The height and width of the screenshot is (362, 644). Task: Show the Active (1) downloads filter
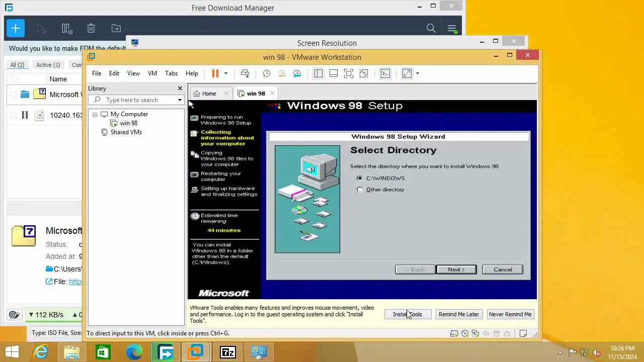[48, 65]
